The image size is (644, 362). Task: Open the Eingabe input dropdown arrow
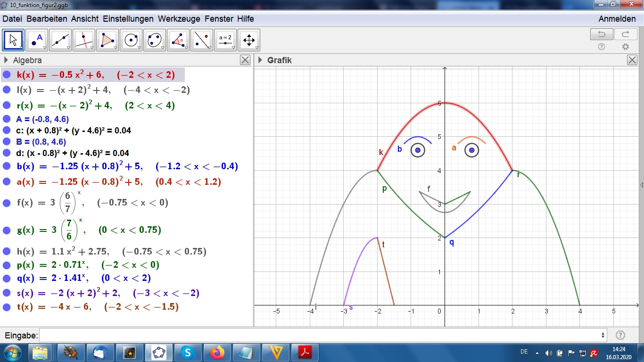603,335
